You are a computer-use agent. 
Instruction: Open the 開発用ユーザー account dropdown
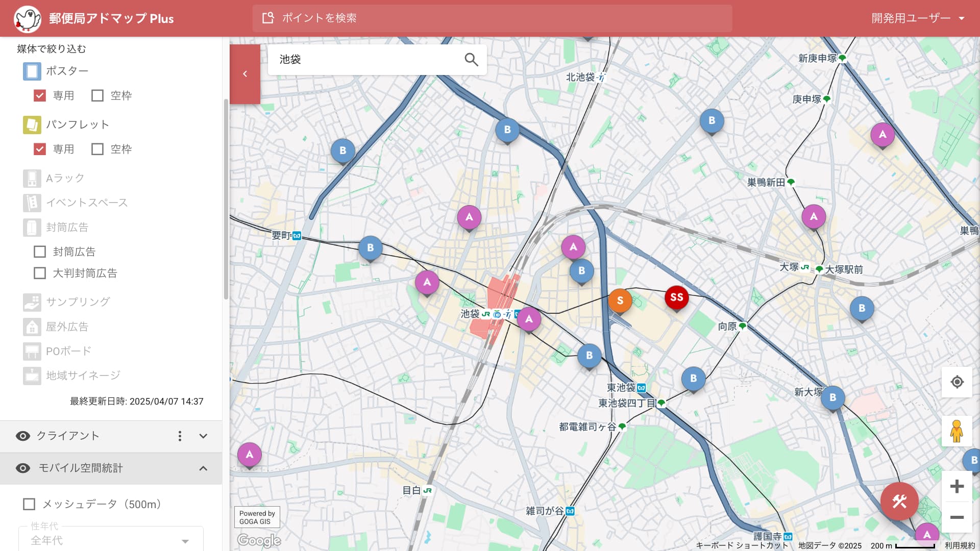tap(917, 18)
